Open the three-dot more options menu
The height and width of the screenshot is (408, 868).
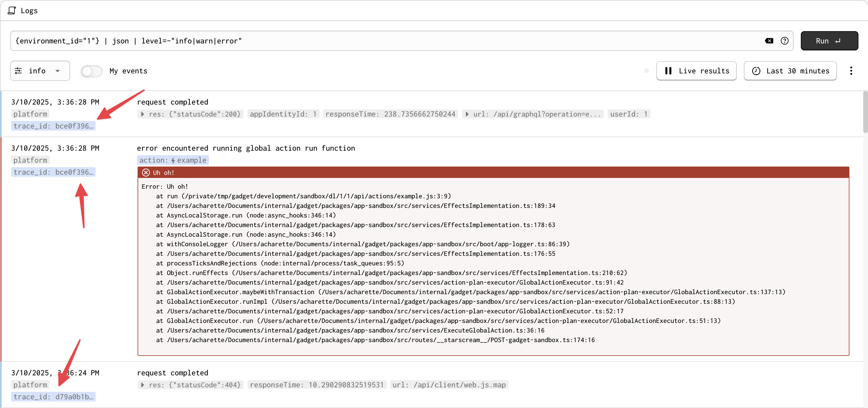click(x=851, y=71)
